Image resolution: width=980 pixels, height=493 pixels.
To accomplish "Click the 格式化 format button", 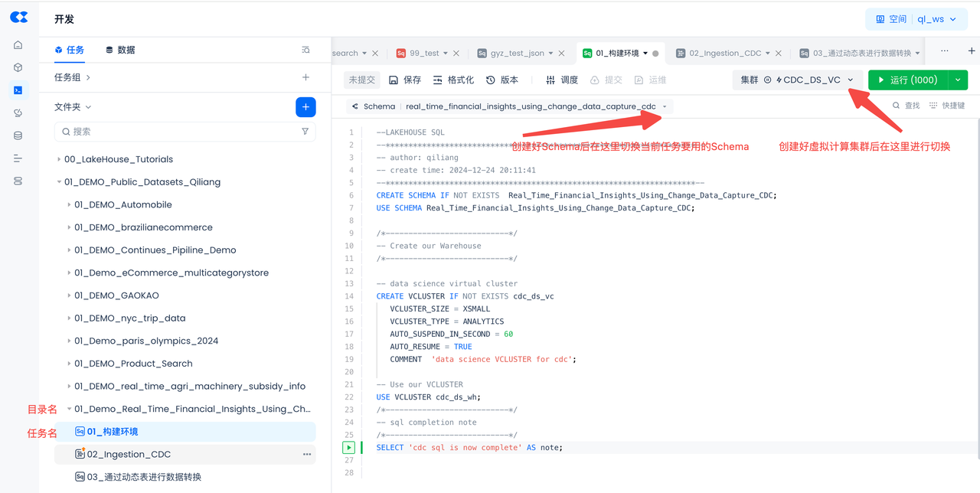I will coord(453,80).
